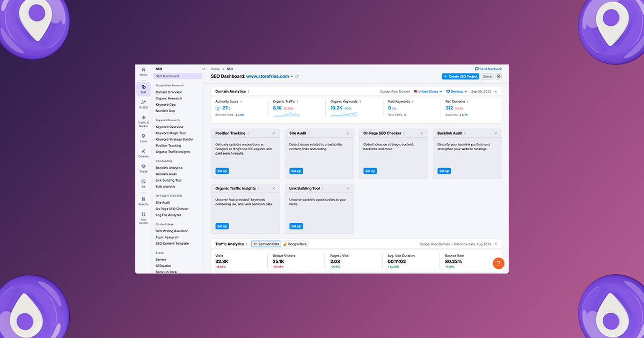The image size is (644, 338).
Task: Switch to Google Data toggle
Action: pos(295,244)
